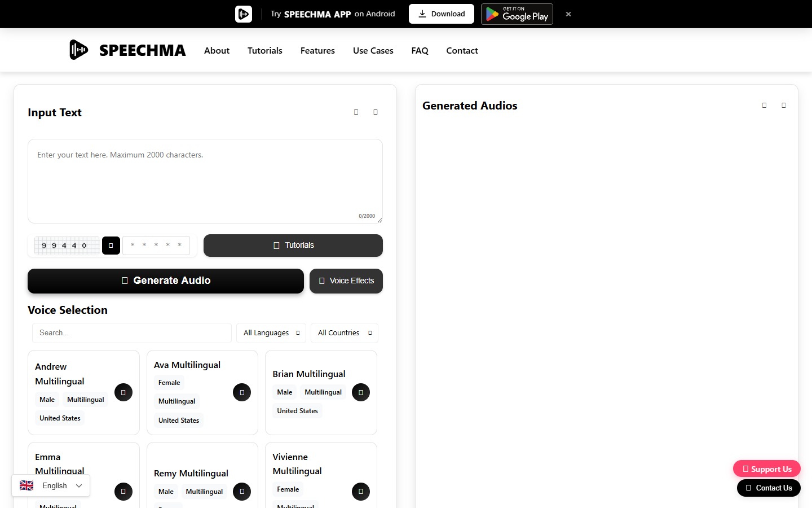812x508 pixels.
Task: Open Voice Effects settings
Action: 346,281
